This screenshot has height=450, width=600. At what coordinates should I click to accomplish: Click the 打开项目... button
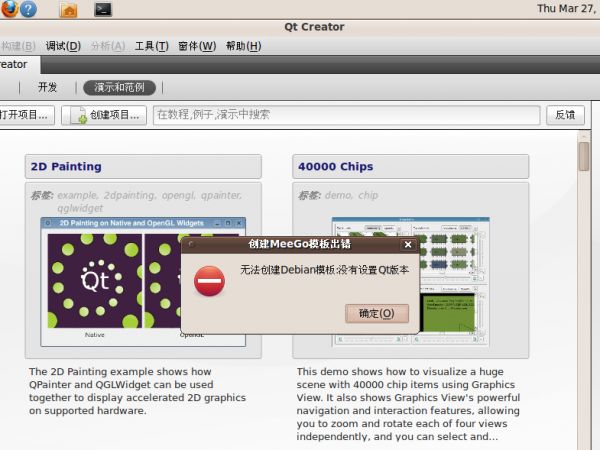click(24, 115)
